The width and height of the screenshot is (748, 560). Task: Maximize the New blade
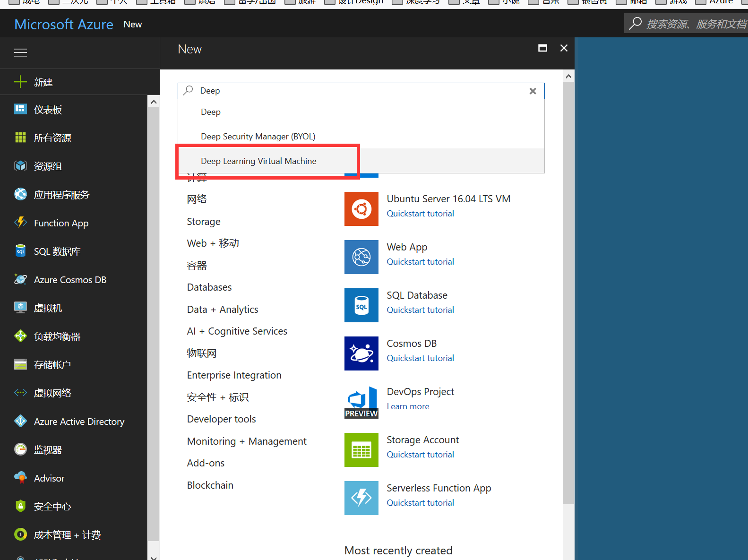pos(542,48)
